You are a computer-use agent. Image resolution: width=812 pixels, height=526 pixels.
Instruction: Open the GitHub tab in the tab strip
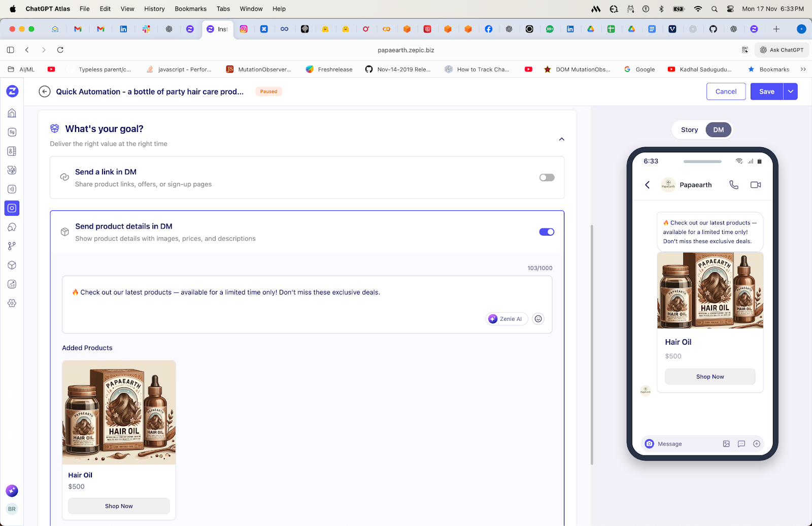713,29
